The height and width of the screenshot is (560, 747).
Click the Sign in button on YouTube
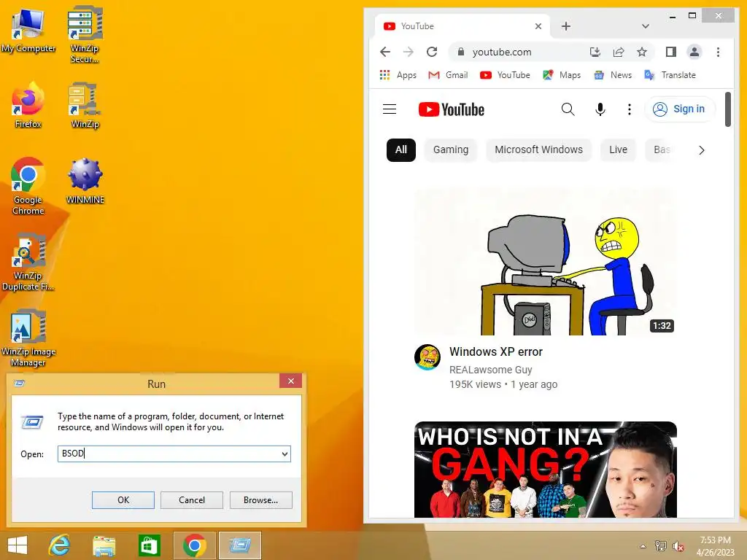click(x=680, y=109)
